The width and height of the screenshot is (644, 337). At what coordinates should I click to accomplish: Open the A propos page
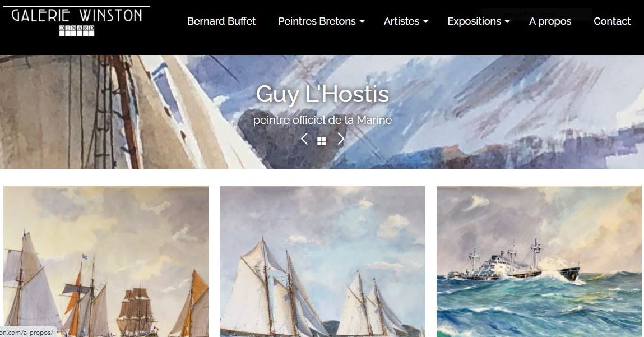[x=550, y=21]
